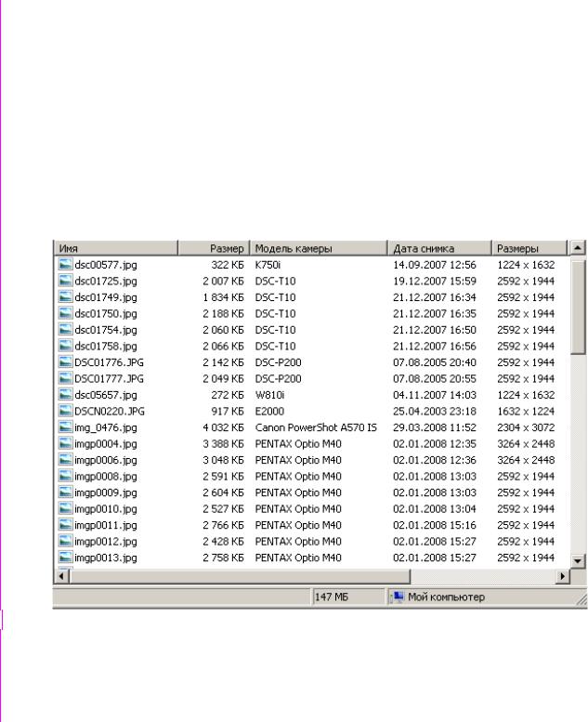Click the image icon of imgp0013.jpg

pyautogui.click(x=65, y=558)
